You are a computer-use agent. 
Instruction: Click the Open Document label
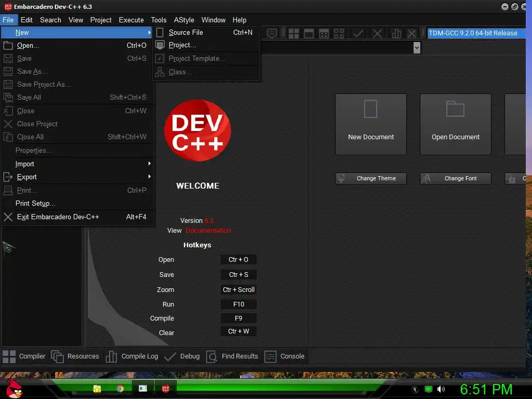pyautogui.click(x=455, y=137)
